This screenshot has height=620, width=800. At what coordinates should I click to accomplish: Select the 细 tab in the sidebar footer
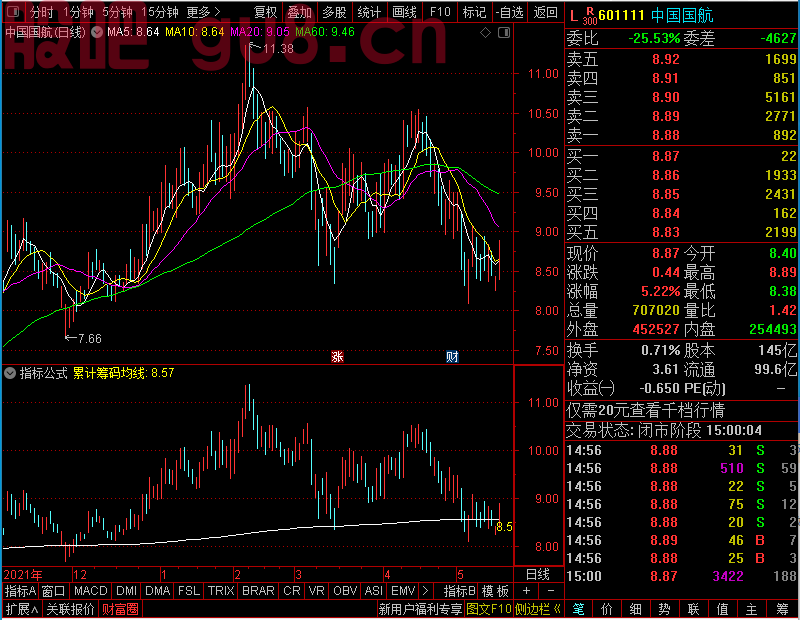pyautogui.click(x=636, y=609)
